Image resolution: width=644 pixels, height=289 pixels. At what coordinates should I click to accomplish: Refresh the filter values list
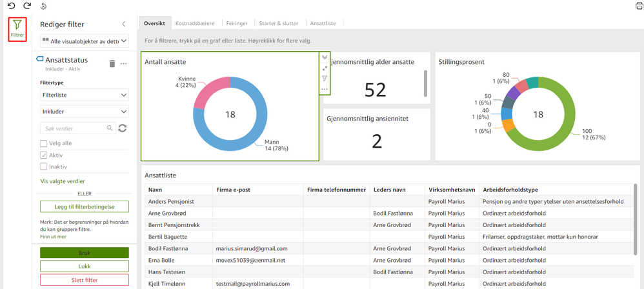(122, 128)
